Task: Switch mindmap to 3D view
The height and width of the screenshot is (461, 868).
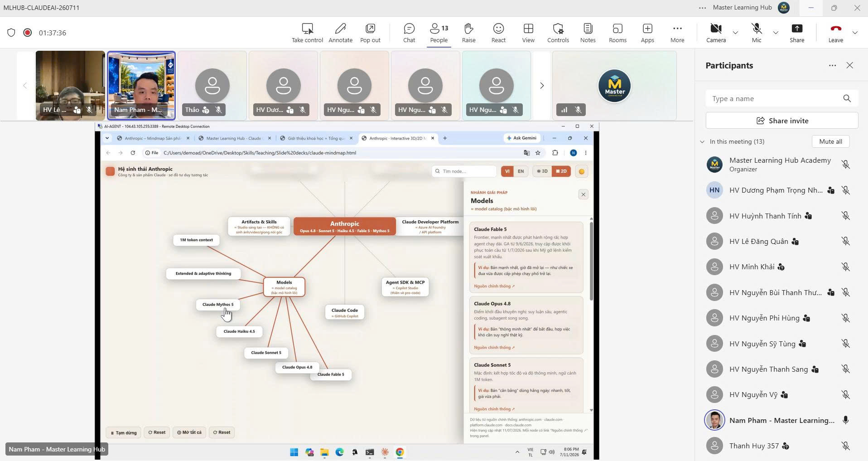Action: pos(542,171)
